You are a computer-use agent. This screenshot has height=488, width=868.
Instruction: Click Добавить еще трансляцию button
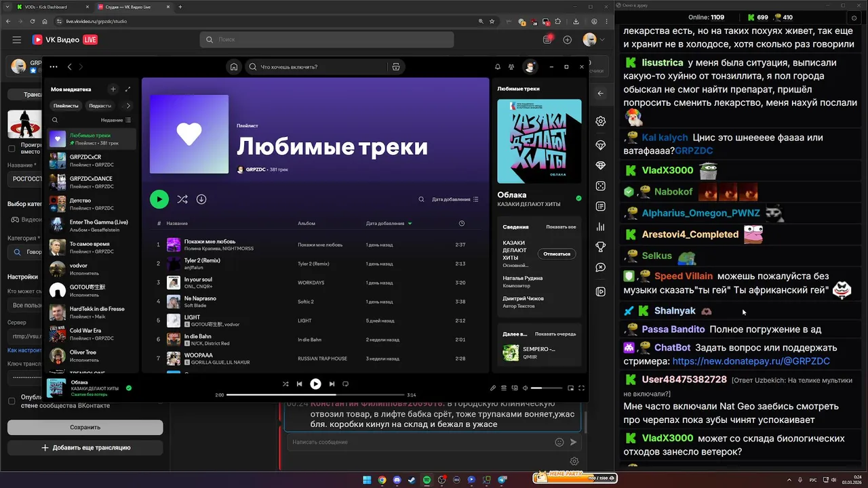85,447
